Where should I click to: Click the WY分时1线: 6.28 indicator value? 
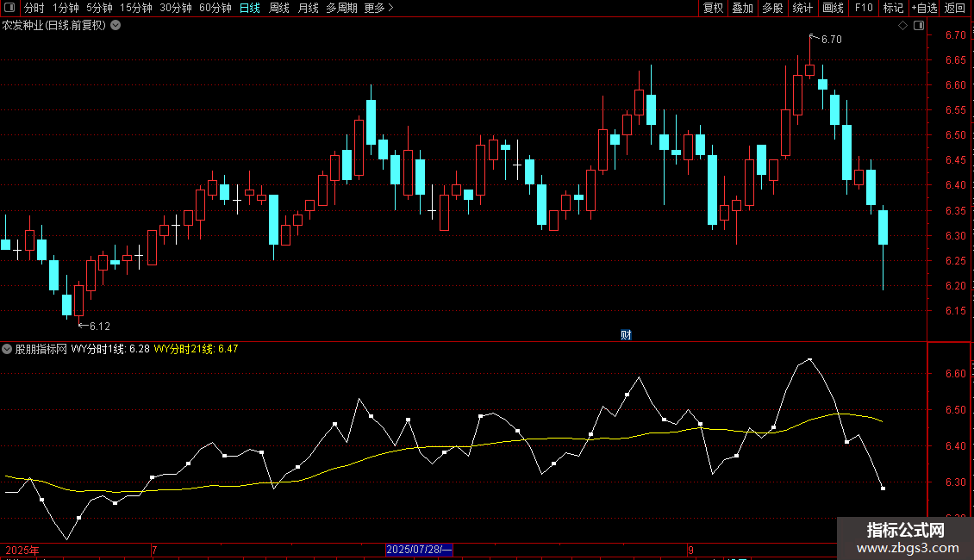110,349
